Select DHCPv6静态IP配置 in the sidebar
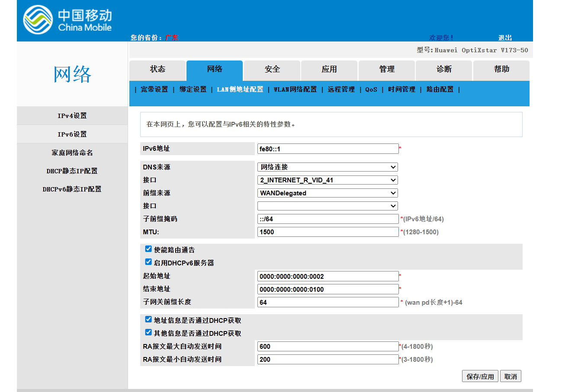 tap(72, 189)
